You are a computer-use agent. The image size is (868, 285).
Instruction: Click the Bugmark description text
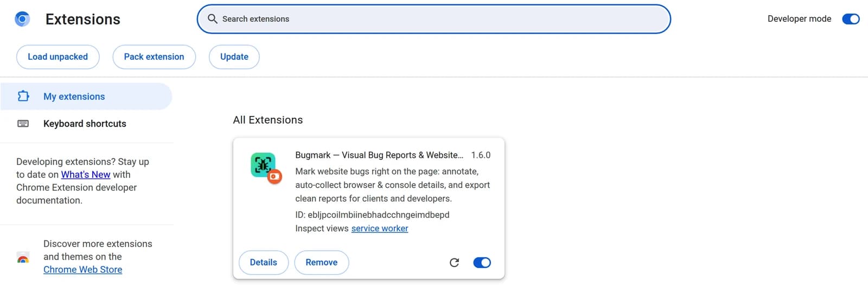(x=393, y=185)
